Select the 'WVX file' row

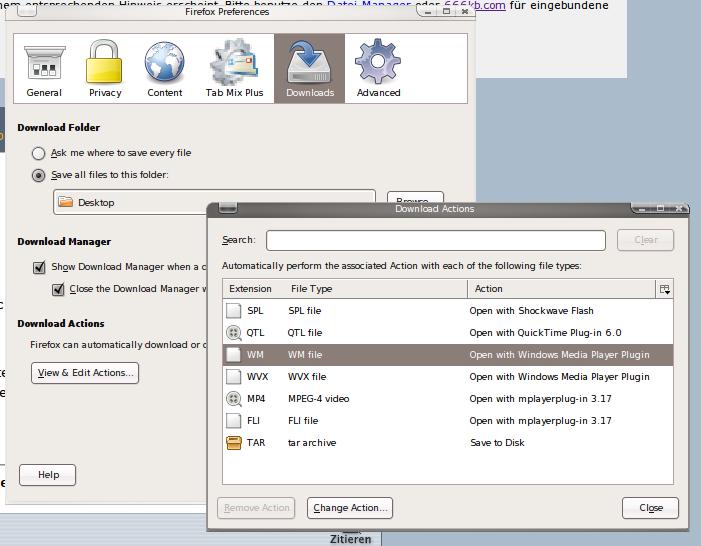[448, 377]
